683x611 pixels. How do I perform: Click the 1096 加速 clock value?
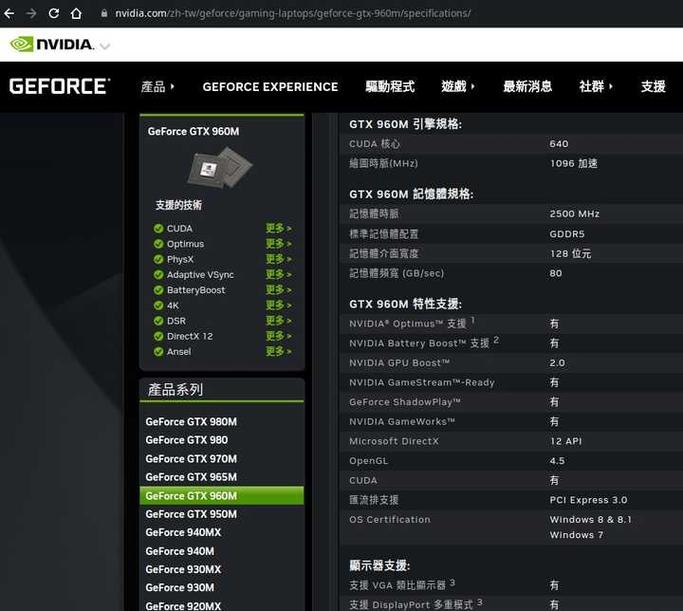click(x=574, y=163)
